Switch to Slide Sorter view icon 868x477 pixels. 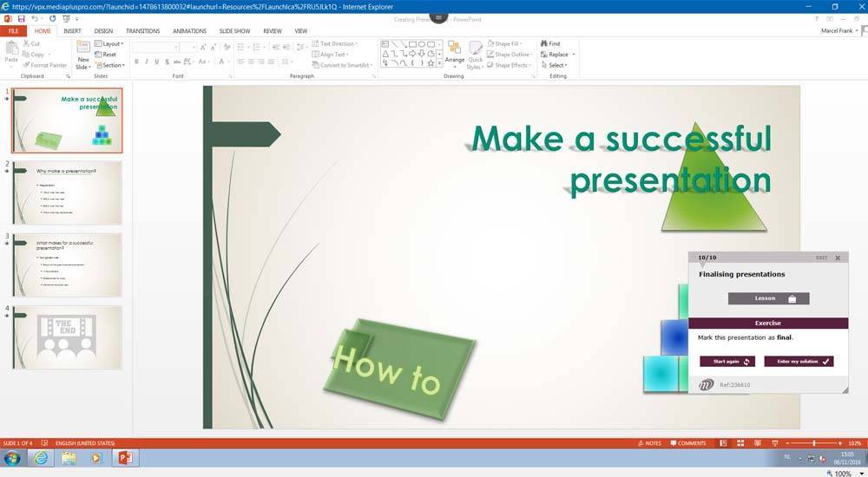tap(740, 443)
